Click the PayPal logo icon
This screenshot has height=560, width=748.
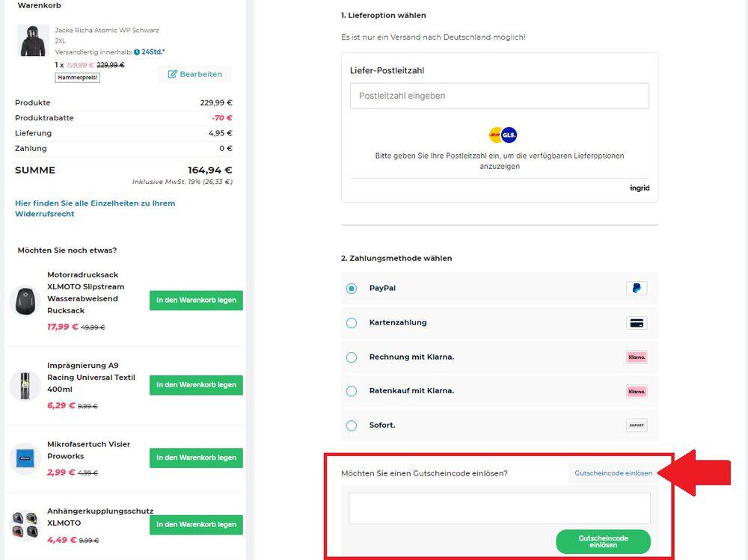[x=637, y=288]
